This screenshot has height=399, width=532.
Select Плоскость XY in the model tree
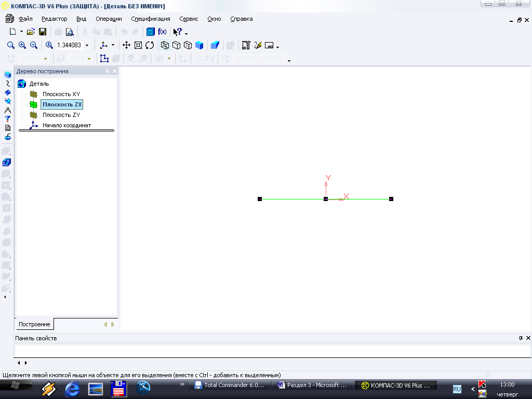pos(61,94)
